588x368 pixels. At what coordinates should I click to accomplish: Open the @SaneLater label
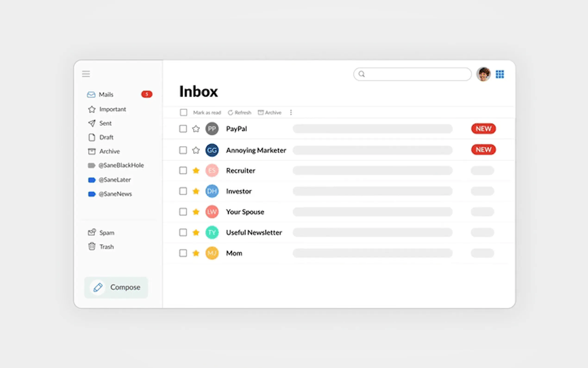[115, 180]
